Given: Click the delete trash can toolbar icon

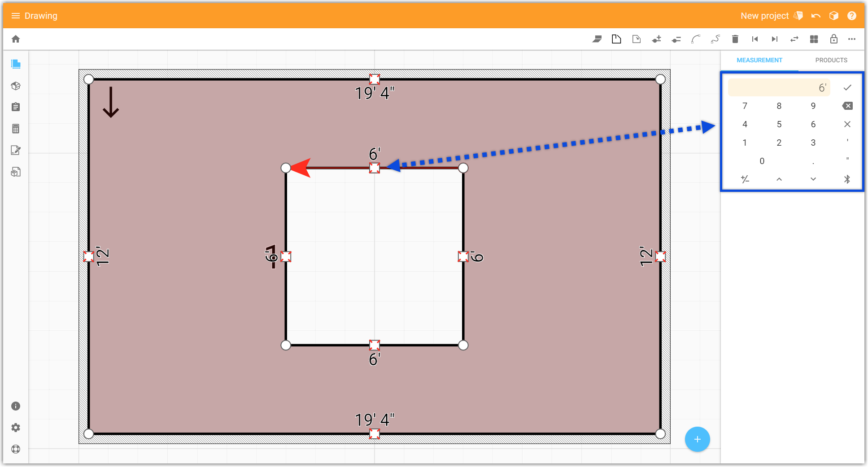Looking at the screenshot, I should [735, 39].
